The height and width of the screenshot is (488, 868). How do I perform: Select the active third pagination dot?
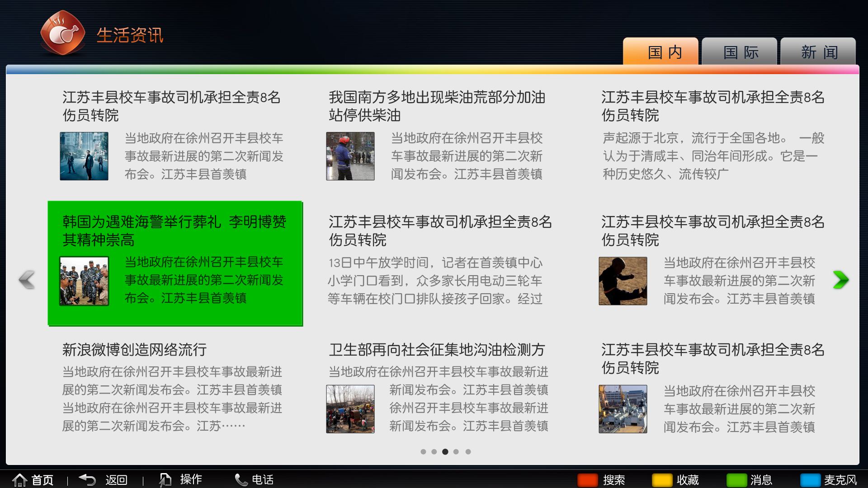coord(445,451)
